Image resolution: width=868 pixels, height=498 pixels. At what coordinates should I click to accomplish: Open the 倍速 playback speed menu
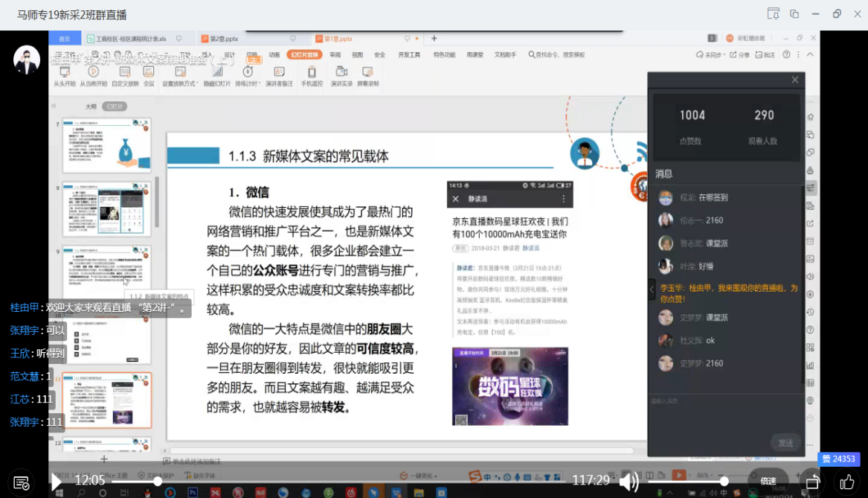coord(768,482)
